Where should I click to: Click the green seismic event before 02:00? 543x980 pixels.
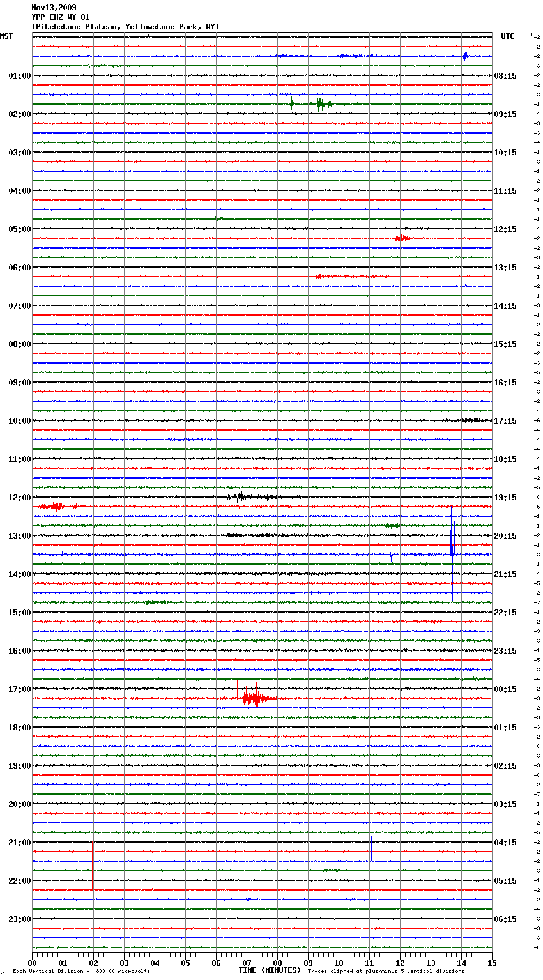click(x=313, y=103)
